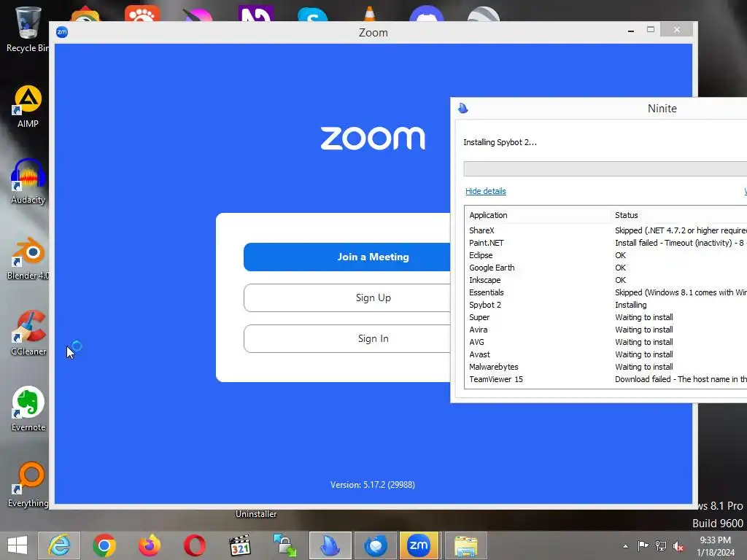This screenshot has height=560, width=747.
Task: Click the muted volume tray icon
Action: tap(678, 545)
